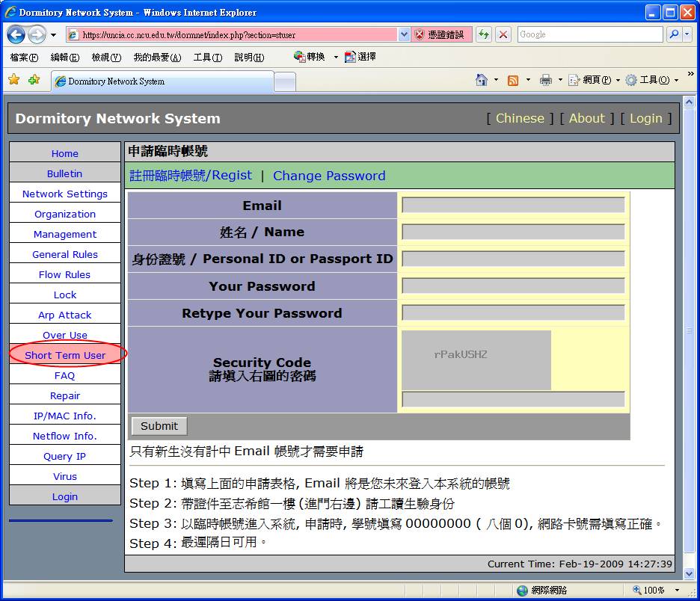
Task: Open the 檔案(F) file menu
Action: (x=24, y=58)
